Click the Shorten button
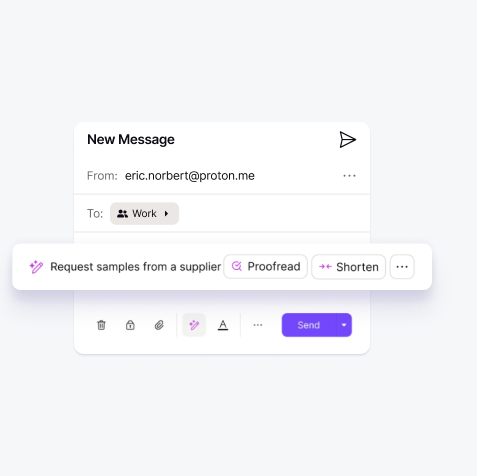The image size is (477, 476). (348, 267)
